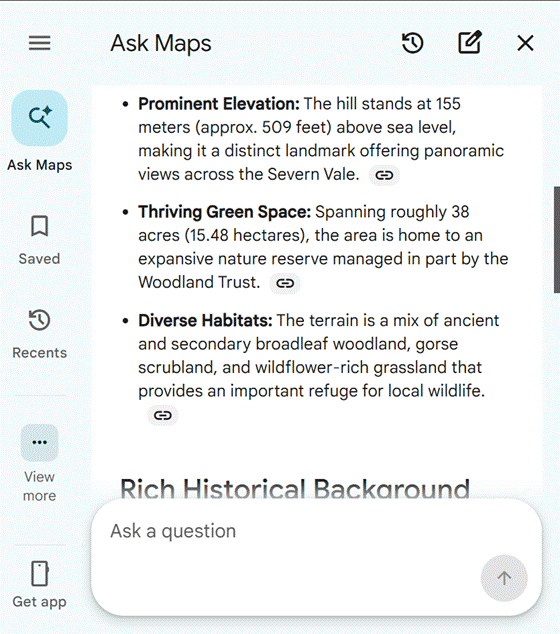
Task: Open source link below Diverse Habitats paragraph
Action: pos(163,415)
